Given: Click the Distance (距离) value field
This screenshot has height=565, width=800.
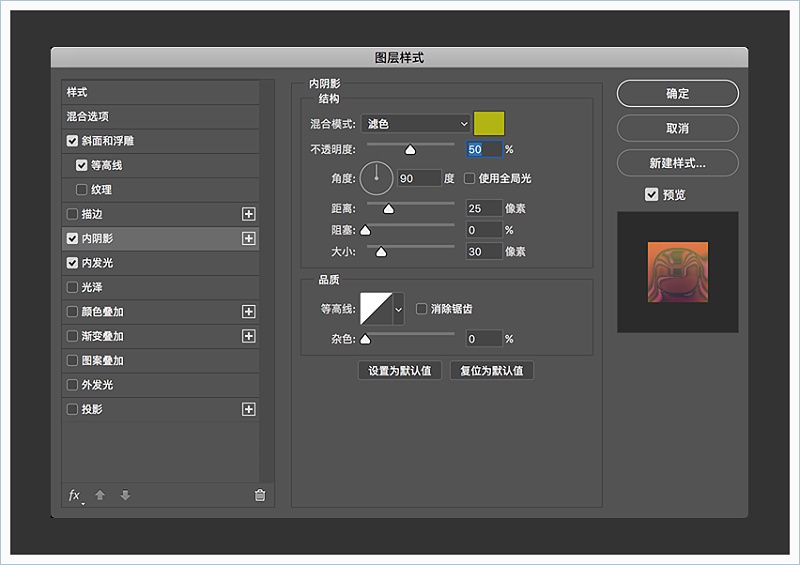Looking at the screenshot, I should click(x=484, y=208).
